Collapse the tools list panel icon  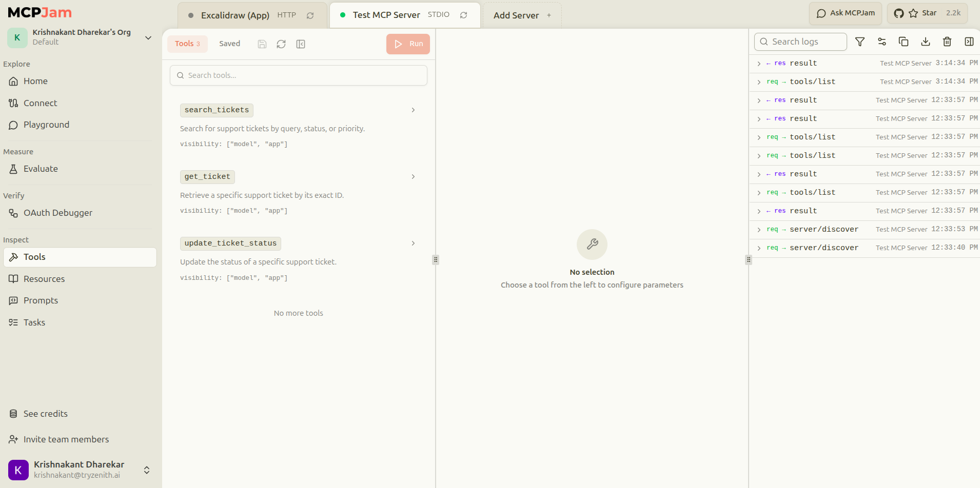301,44
